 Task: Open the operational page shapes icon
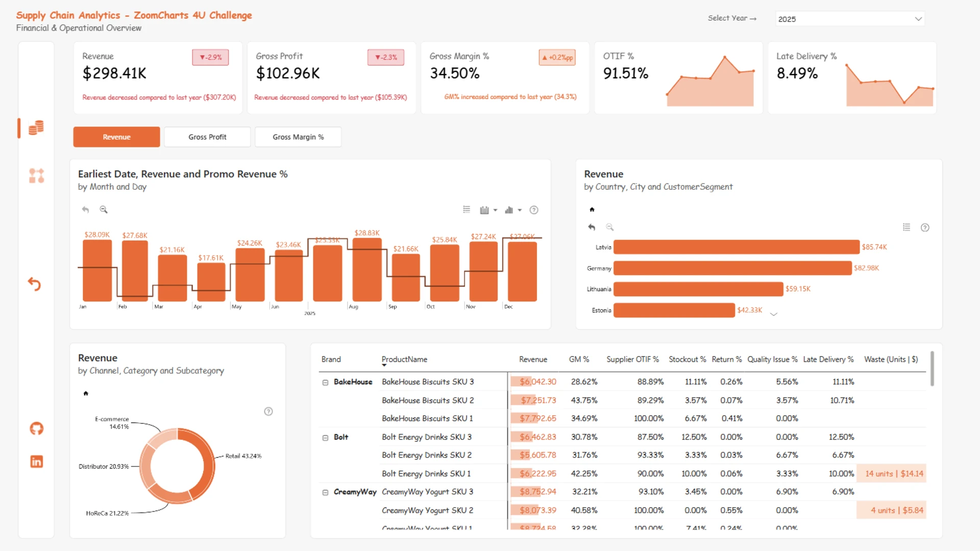point(36,176)
